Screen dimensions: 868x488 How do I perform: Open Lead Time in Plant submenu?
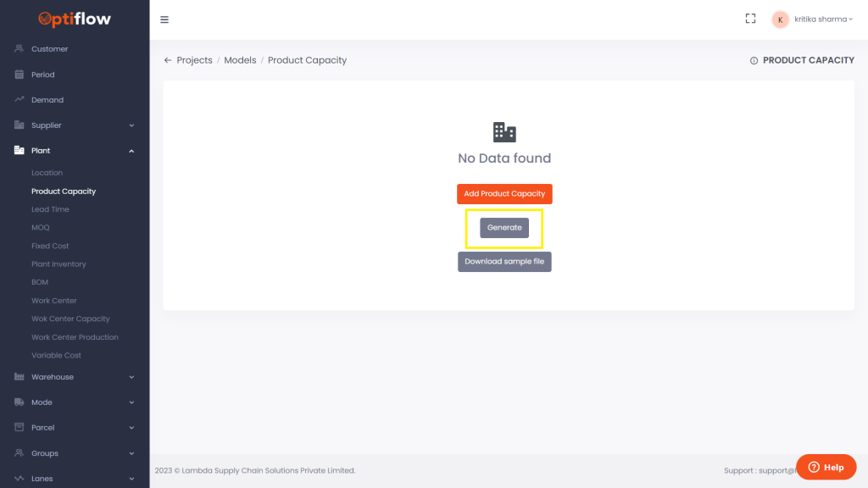50,209
